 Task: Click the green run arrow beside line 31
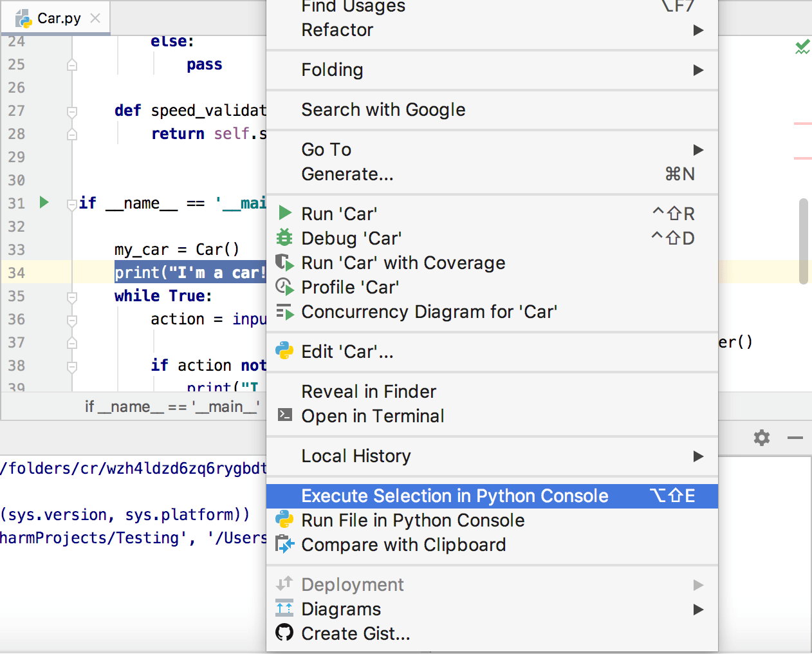pyautogui.click(x=44, y=203)
